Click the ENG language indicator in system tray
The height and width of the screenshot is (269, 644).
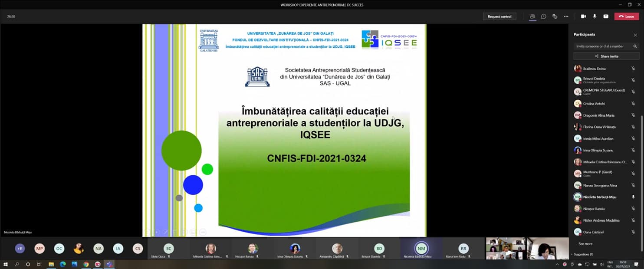coord(610,264)
